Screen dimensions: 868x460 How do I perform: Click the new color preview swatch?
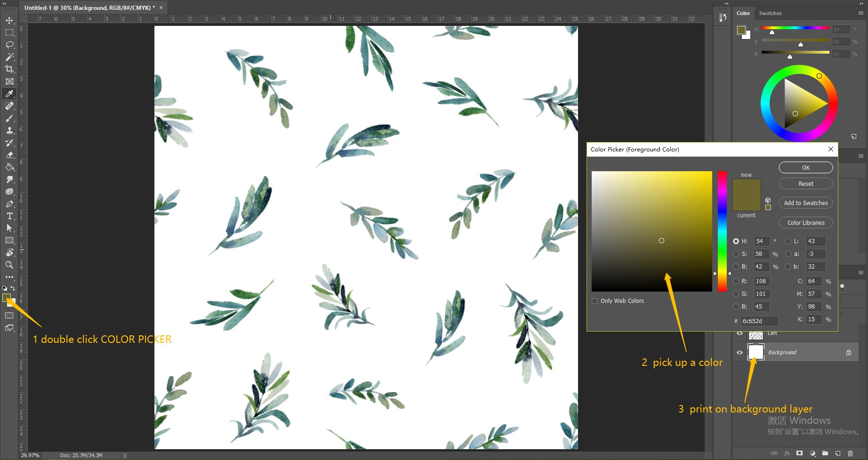[x=747, y=187]
